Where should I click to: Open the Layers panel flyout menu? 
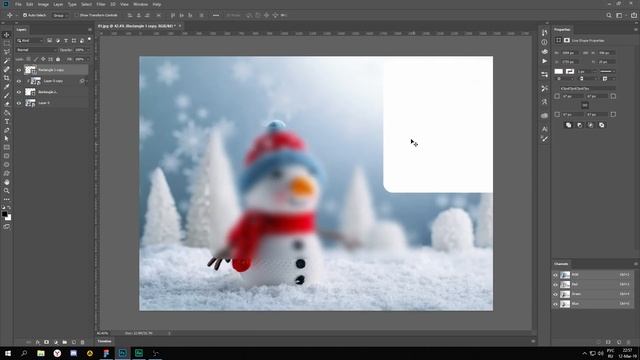[x=90, y=30]
